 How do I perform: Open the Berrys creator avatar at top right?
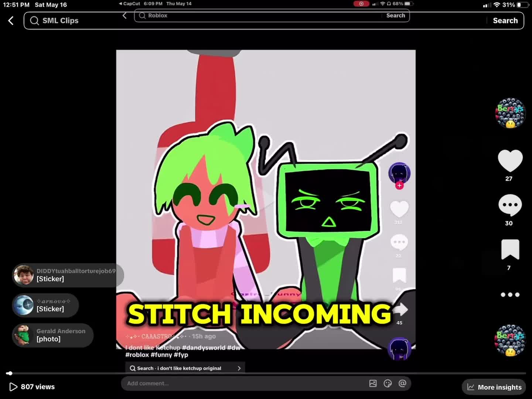coord(510,113)
